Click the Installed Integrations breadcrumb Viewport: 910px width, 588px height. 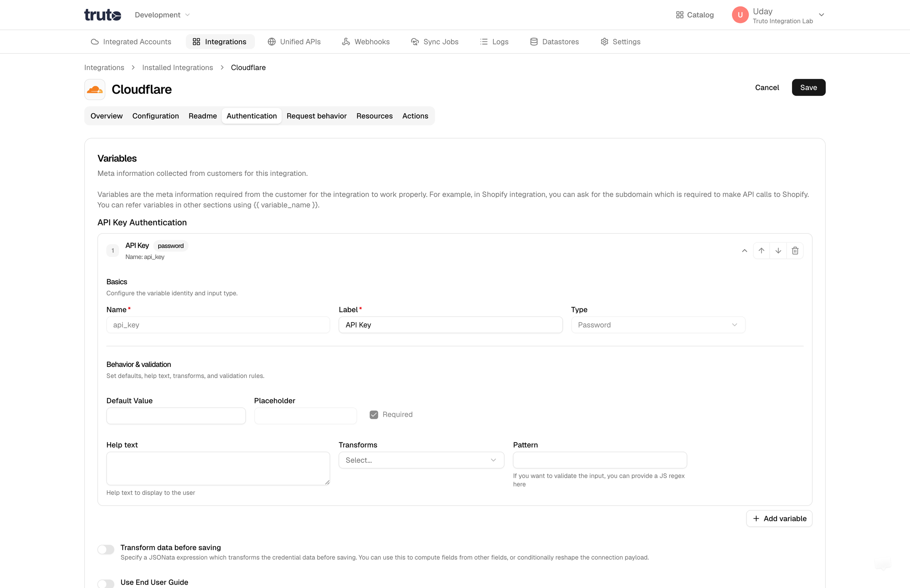tap(177, 68)
